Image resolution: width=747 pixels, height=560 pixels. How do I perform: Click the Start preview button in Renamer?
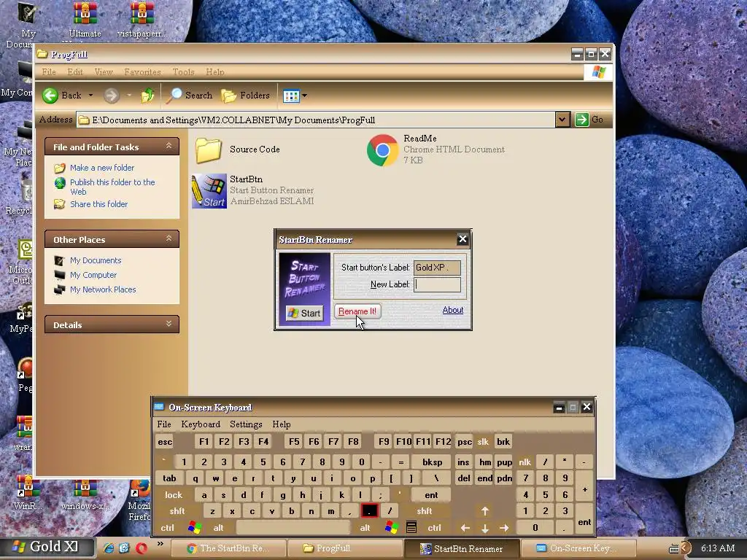304,313
